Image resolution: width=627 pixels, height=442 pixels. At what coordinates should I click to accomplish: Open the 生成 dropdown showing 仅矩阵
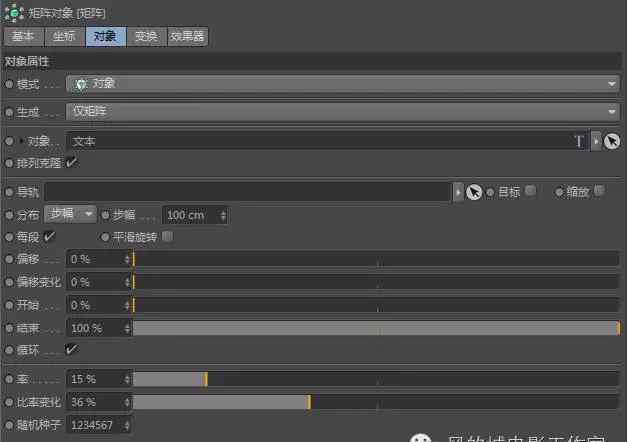pyautogui.click(x=343, y=112)
